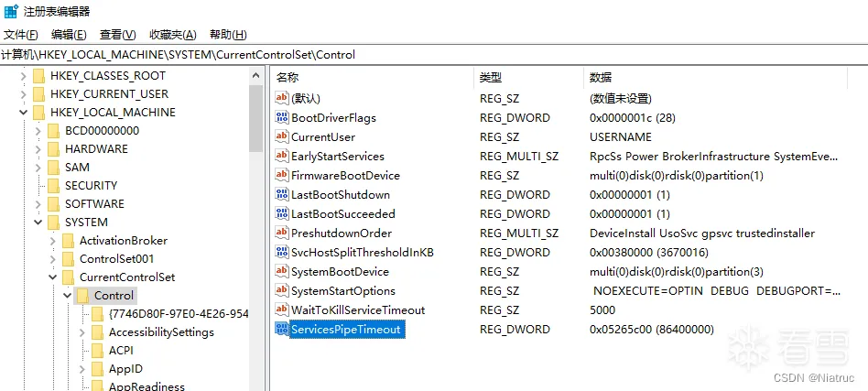Select the Control key in the tree

tap(114, 296)
